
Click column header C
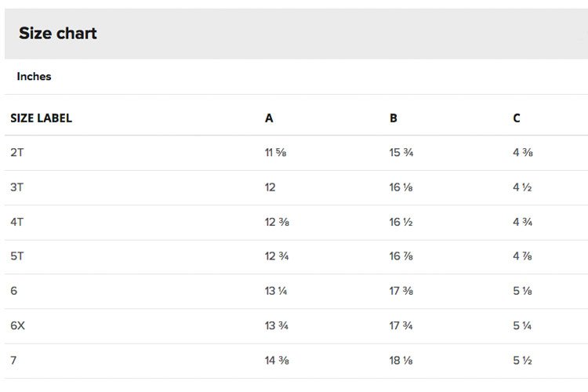pos(517,118)
